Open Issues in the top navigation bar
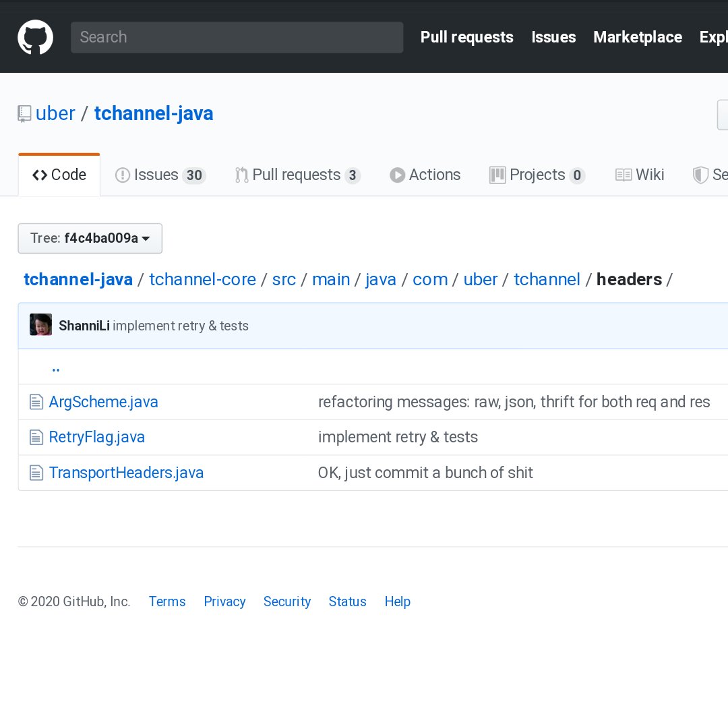This screenshot has width=728, height=706. pyautogui.click(x=553, y=37)
